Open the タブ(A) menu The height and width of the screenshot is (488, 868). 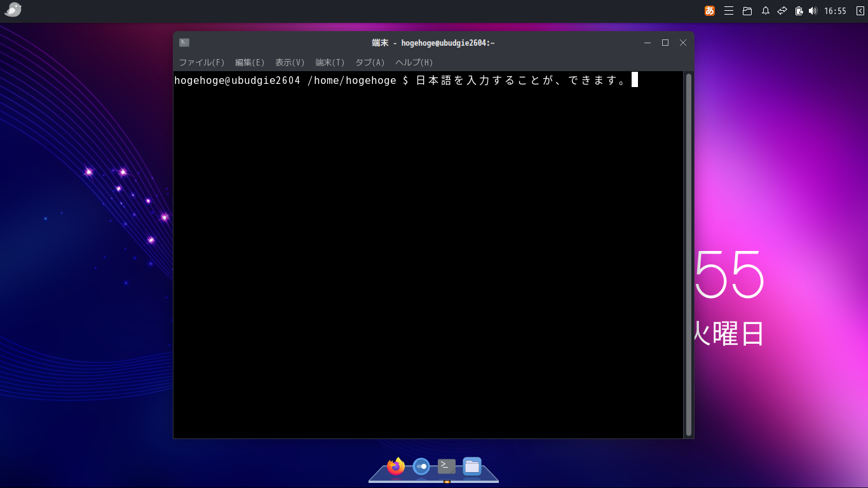point(370,62)
